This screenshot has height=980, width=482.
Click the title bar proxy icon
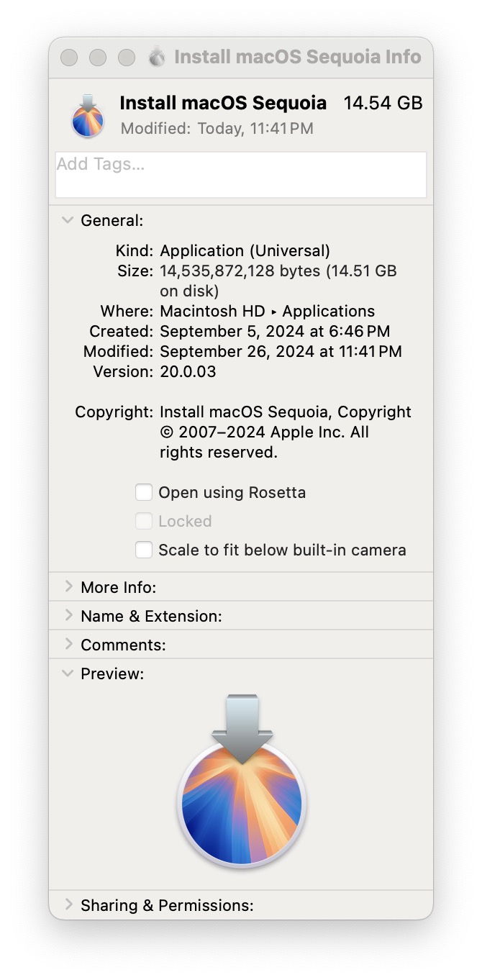pyautogui.click(x=157, y=58)
